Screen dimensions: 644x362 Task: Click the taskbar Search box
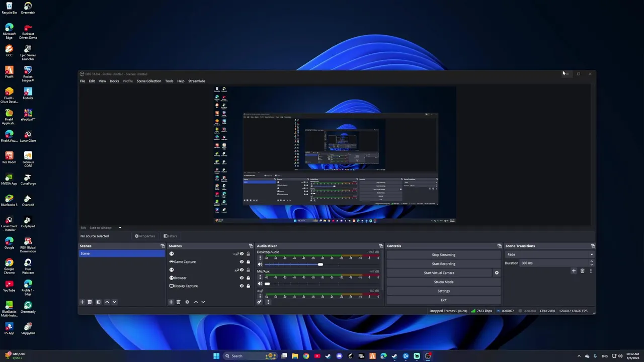click(x=251, y=356)
